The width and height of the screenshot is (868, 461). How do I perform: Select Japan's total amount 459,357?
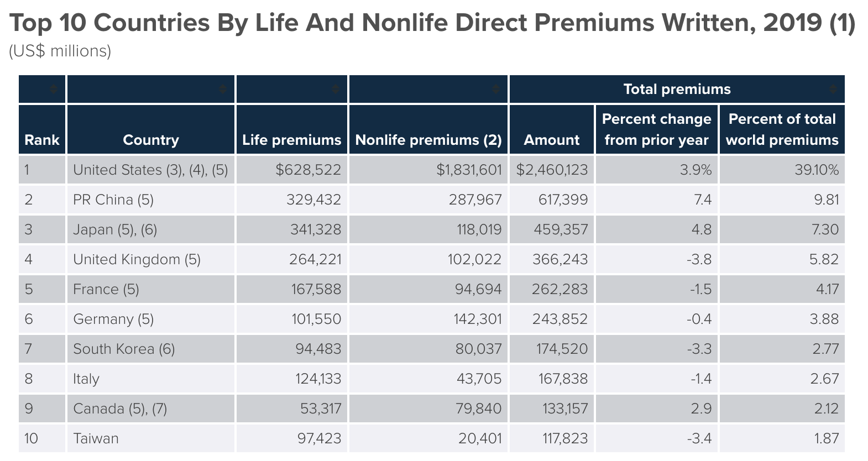(x=561, y=229)
